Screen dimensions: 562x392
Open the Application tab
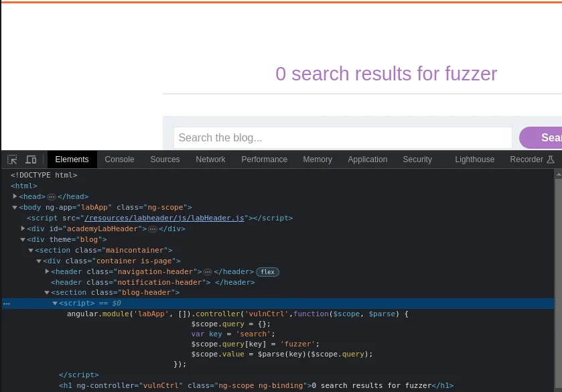coord(367,159)
